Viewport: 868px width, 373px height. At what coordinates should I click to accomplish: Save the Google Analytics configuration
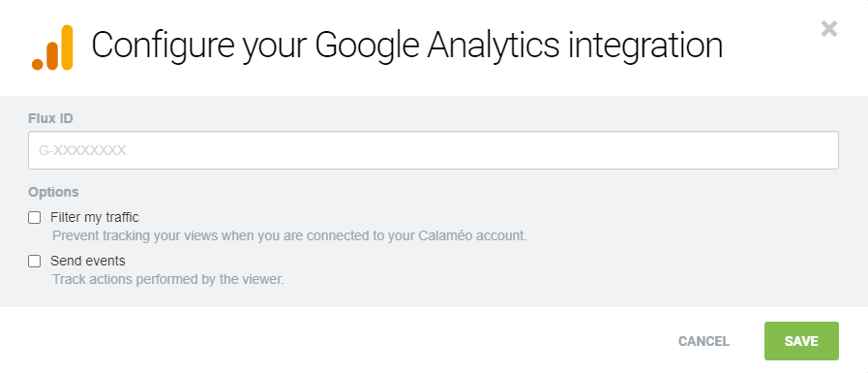pyautogui.click(x=801, y=341)
